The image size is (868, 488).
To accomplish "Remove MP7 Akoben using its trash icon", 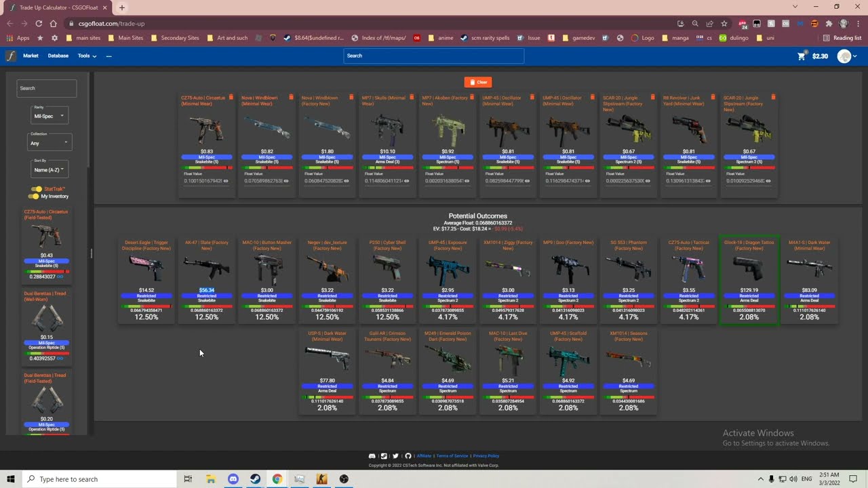I will [472, 98].
